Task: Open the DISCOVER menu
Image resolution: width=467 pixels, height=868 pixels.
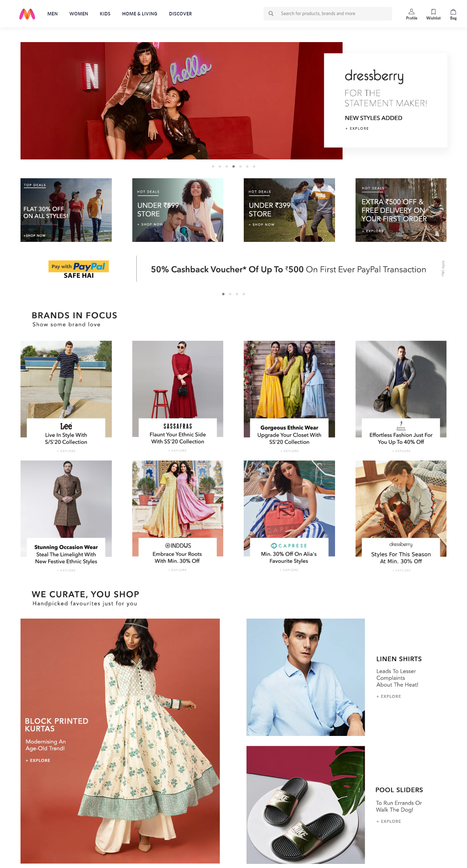Action: pyautogui.click(x=181, y=14)
